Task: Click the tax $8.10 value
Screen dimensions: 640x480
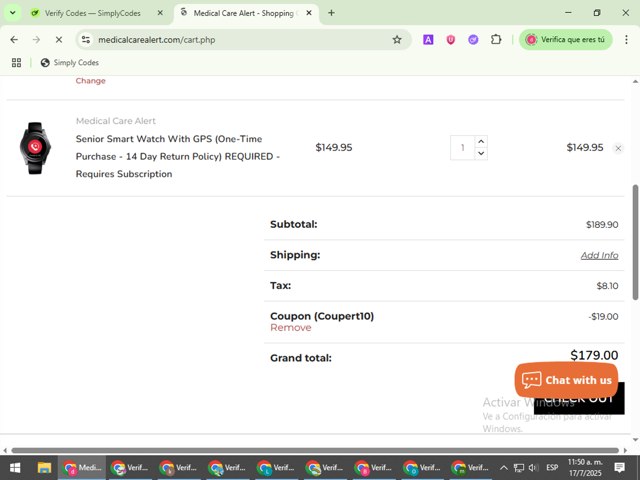Action: (x=607, y=286)
